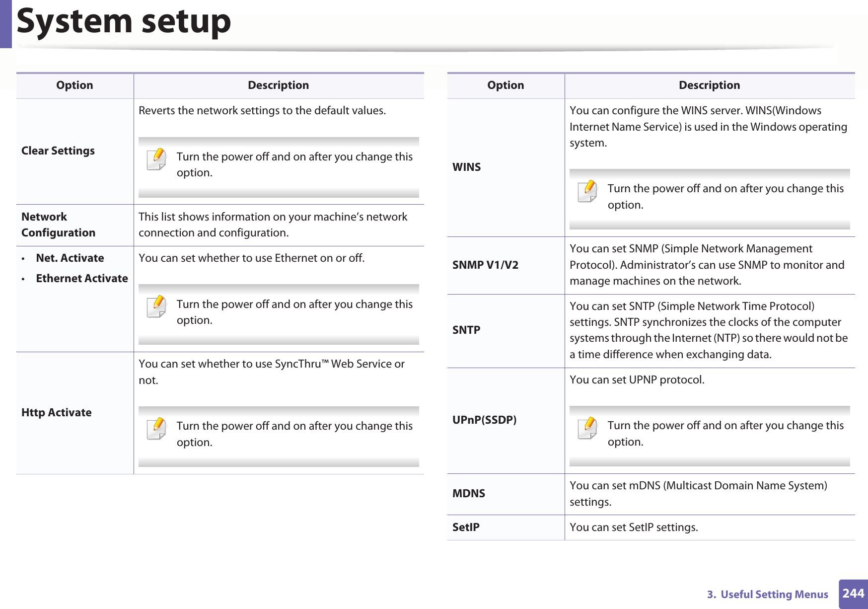The width and height of the screenshot is (868, 609).
Task: Select the SetIP option label
Action: (x=466, y=527)
